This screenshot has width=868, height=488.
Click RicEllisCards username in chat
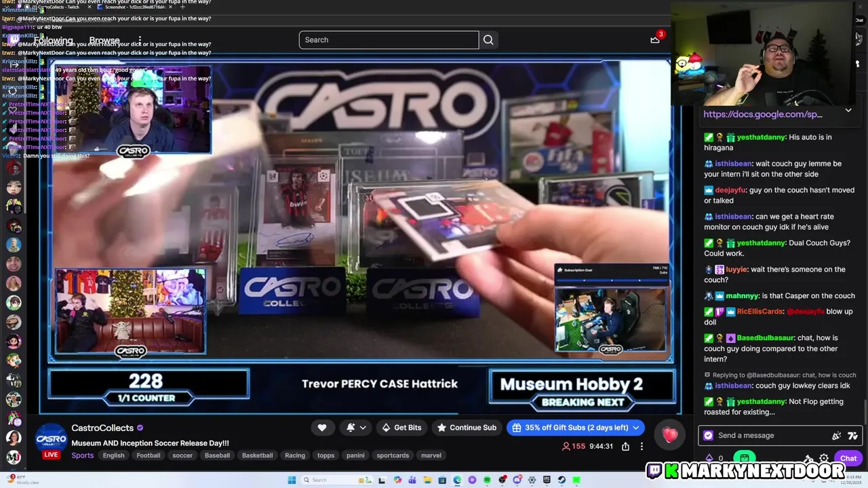tap(759, 312)
